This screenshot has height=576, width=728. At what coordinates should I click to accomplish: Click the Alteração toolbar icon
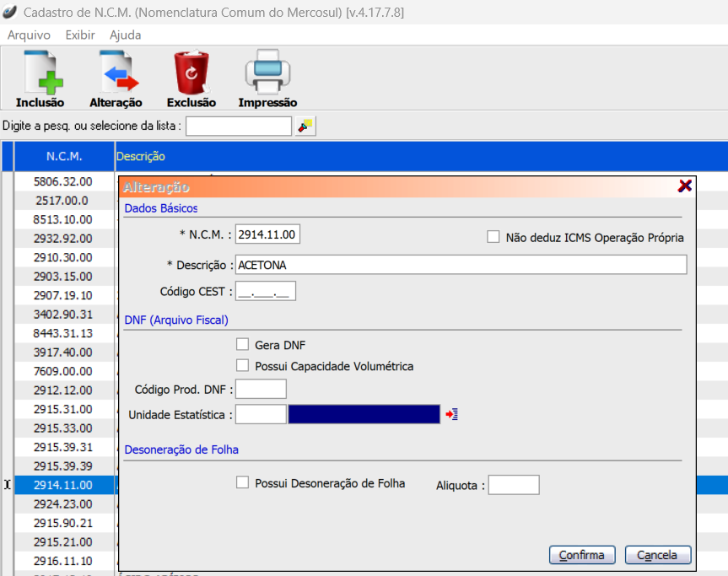[x=116, y=73]
